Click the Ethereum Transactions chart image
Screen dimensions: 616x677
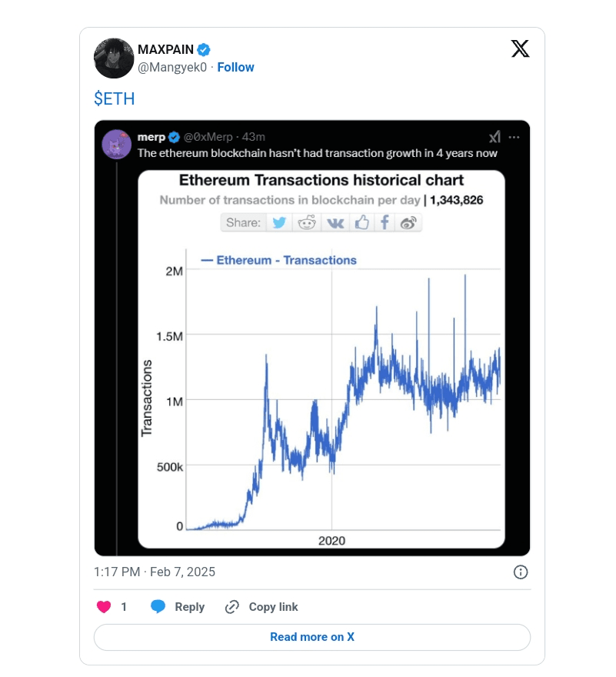[x=321, y=385]
